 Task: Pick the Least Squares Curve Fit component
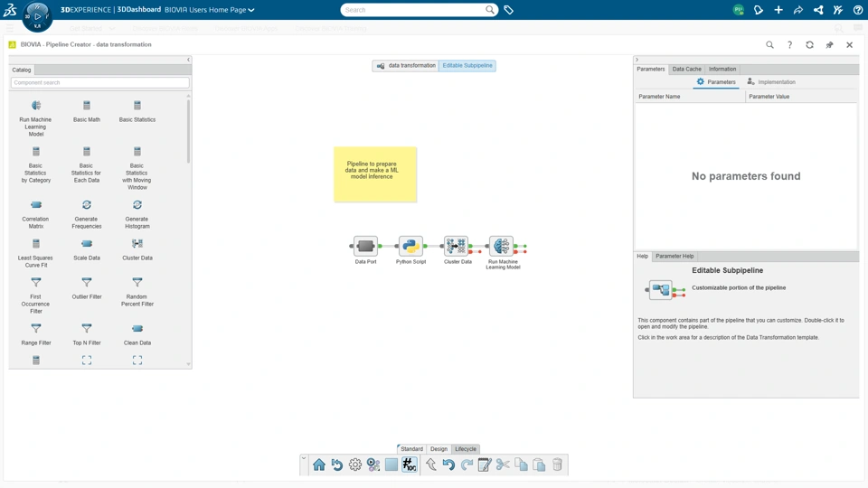[36, 253]
